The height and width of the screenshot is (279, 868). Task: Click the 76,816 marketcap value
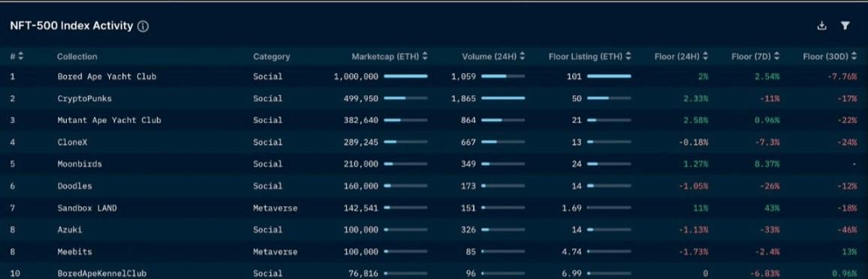[x=363, y=274]
